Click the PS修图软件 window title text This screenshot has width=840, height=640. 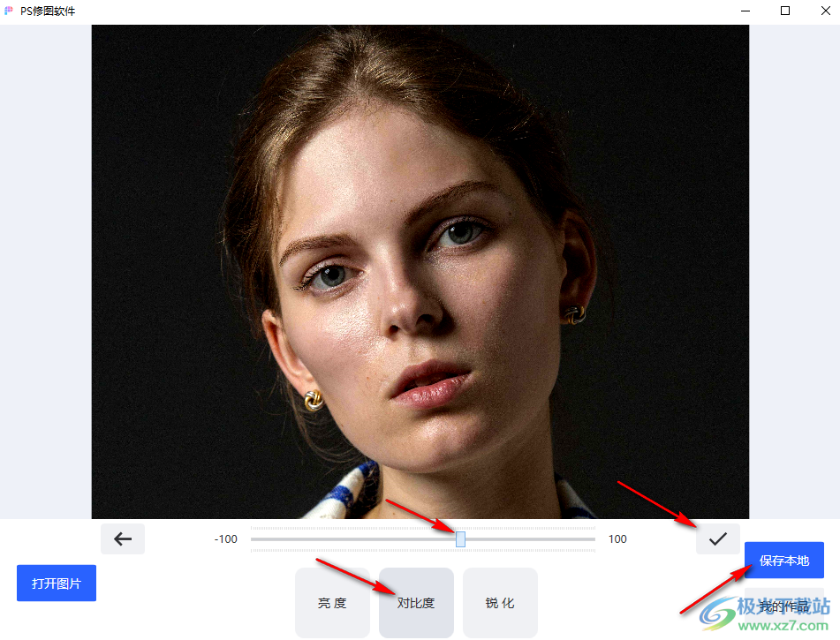coord(48,11)
